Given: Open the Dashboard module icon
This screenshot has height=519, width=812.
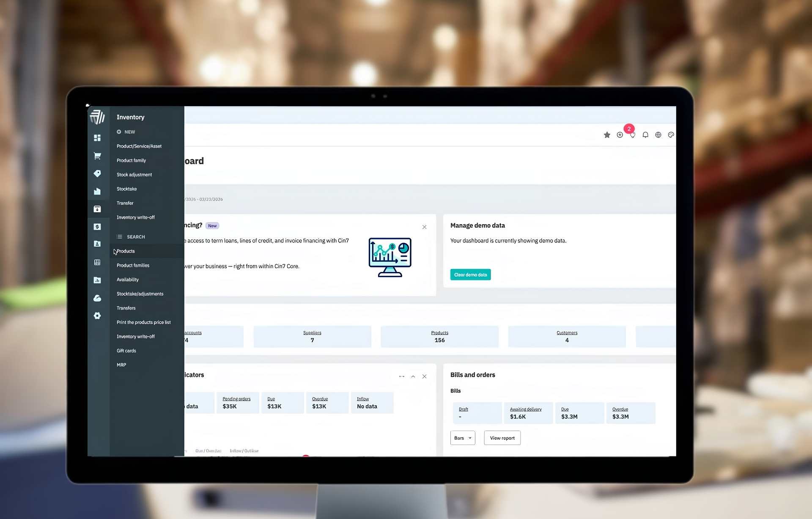Looking at the screenshot, I should click(x=97, y=138).
